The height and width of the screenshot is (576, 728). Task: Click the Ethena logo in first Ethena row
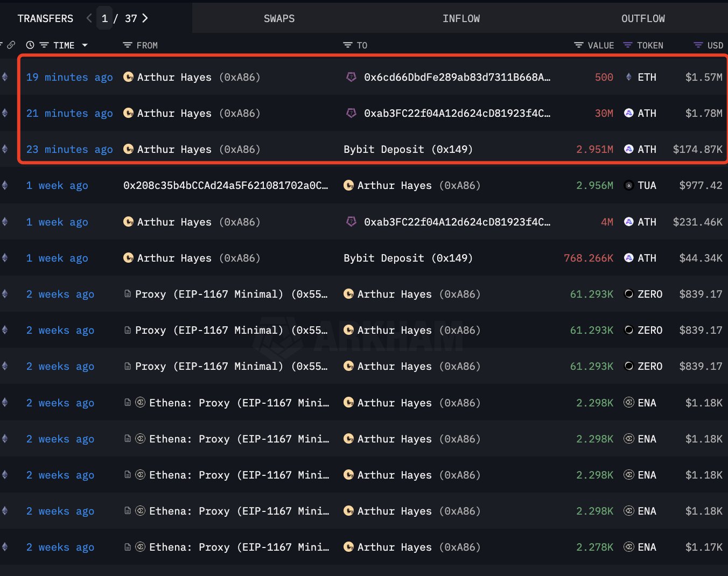(140, 403)
